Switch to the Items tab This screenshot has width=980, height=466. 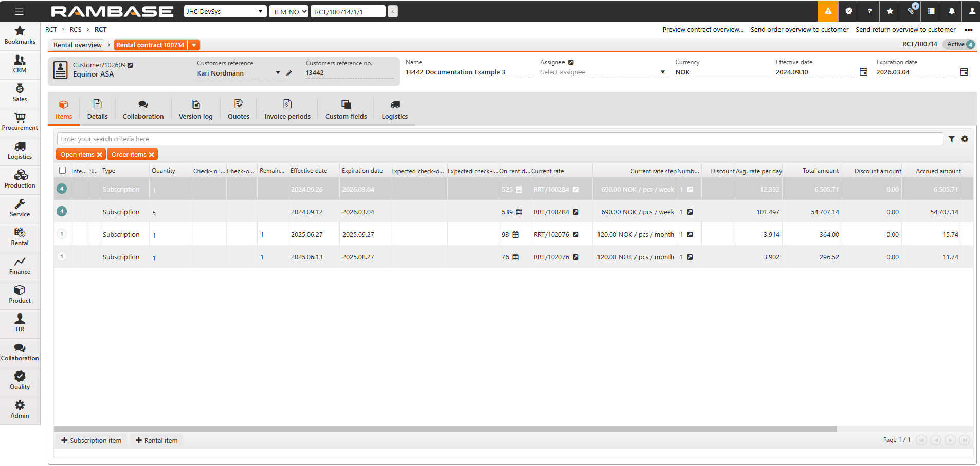tap(64, 110)
